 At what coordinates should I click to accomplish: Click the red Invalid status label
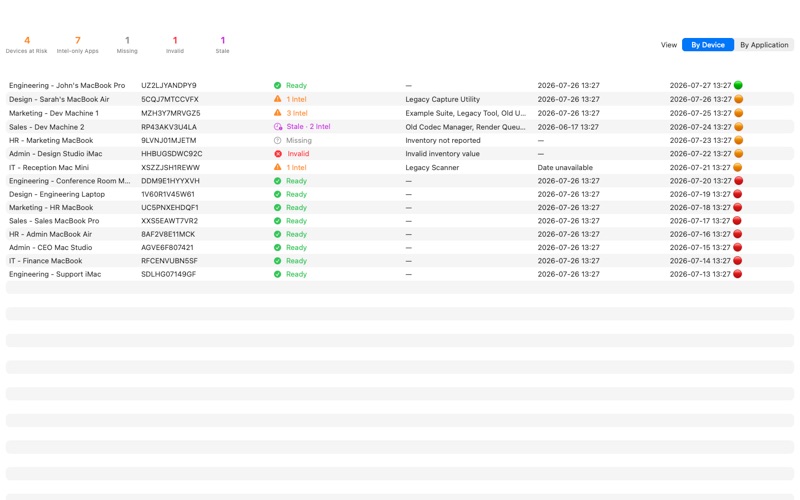click(298, 154)
